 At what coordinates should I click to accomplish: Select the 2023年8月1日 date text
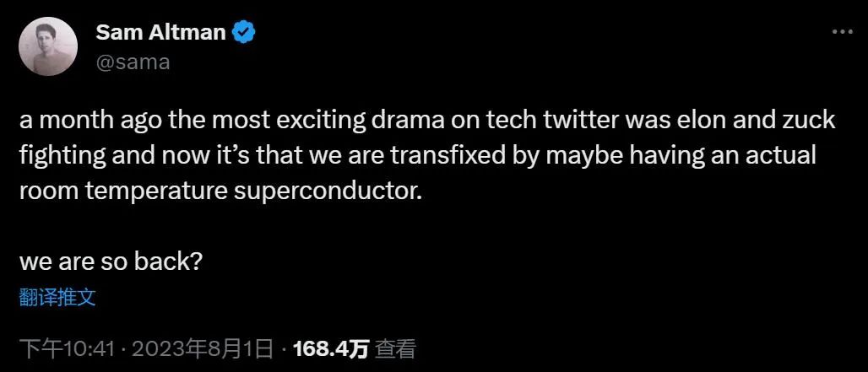[203, 348]
